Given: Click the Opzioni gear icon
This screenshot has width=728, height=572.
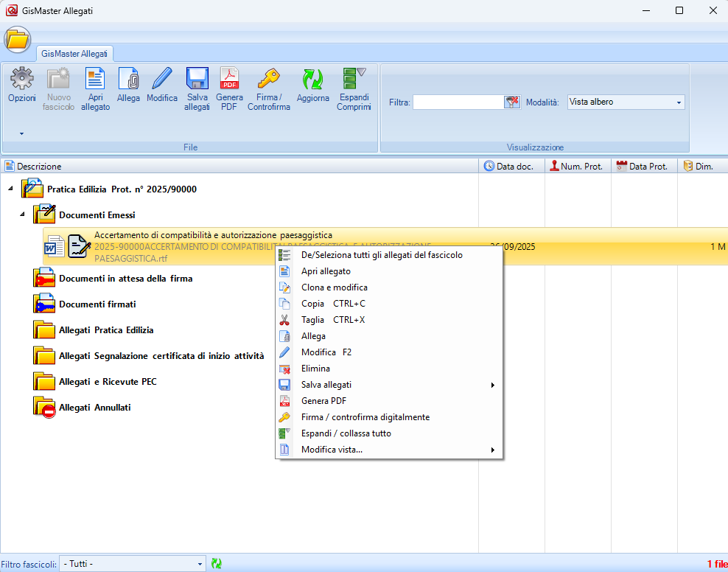Looking at the screenshot, I should click(21, 80).
